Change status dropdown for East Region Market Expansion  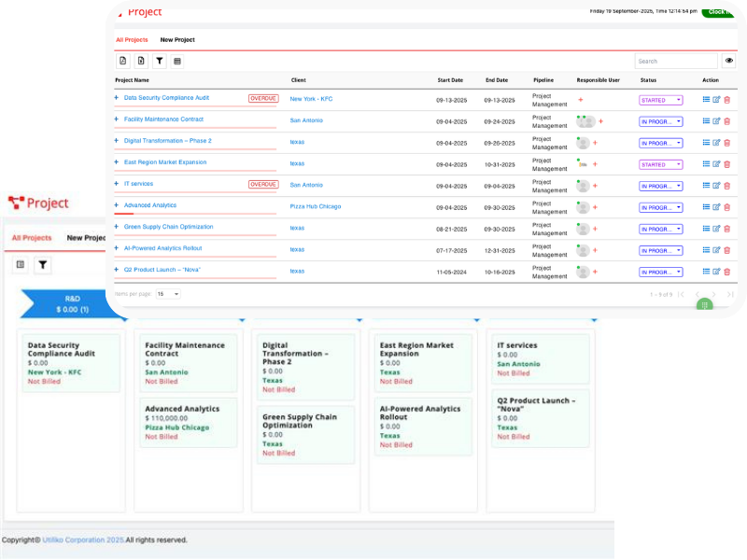[x=661, y=164]
